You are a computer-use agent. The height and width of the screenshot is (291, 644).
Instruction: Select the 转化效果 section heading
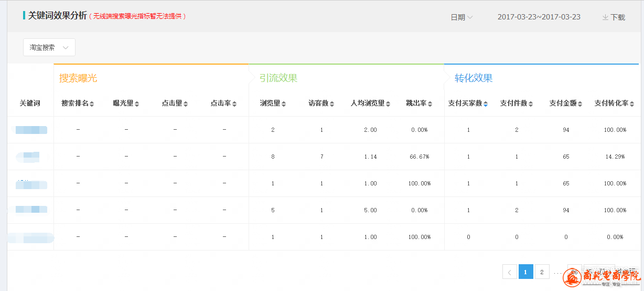[474, 78]
